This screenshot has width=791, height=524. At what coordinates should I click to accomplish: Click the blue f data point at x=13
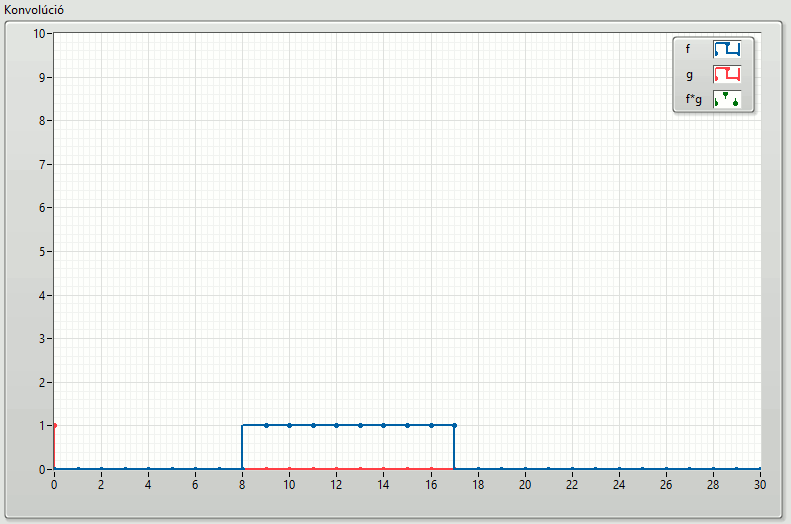pyautogui.click(x=360, y=426)
